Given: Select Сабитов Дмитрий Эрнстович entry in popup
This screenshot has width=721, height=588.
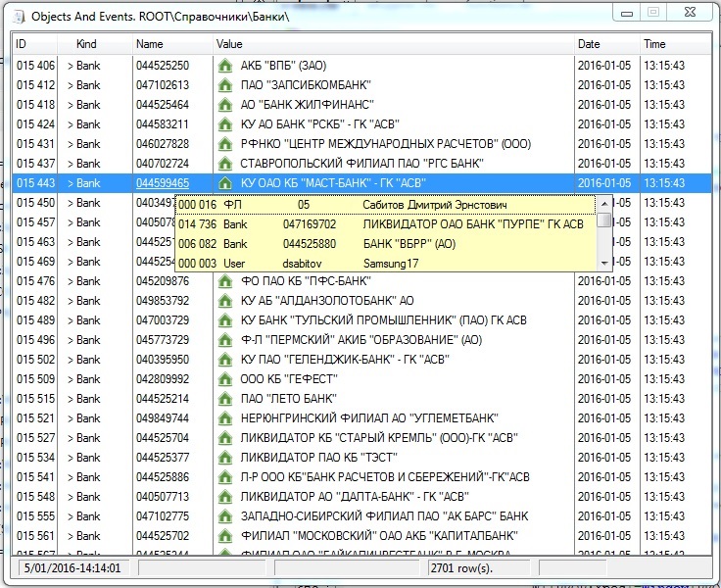Looking at the screenshot, I should 422,206.
